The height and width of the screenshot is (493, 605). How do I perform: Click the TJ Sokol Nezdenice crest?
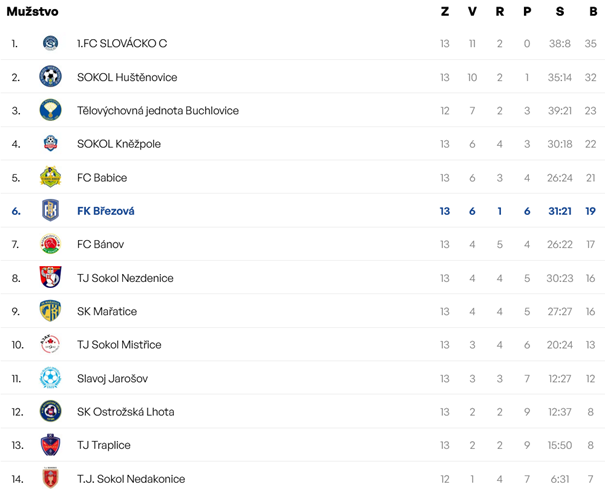[50, 278]
